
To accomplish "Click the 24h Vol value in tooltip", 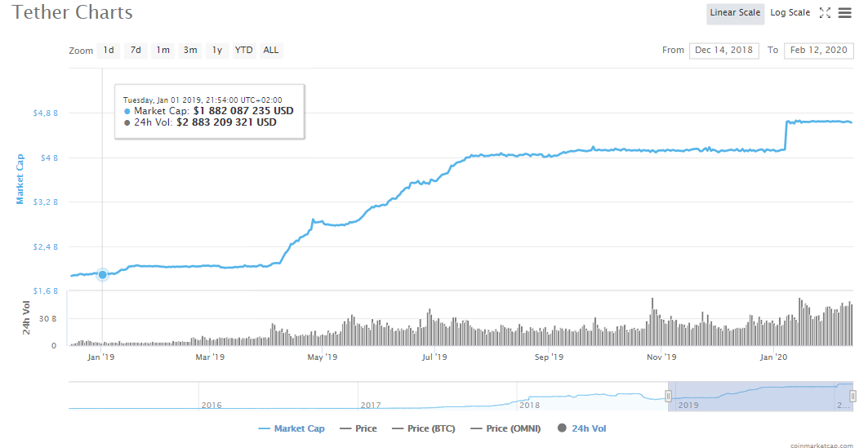I will click(226, 122).
